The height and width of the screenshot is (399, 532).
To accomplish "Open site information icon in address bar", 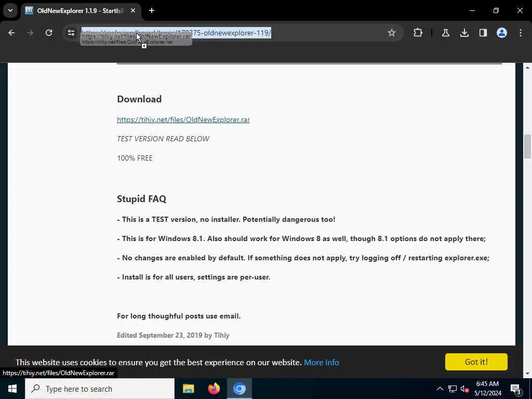I will pos(71,33).
